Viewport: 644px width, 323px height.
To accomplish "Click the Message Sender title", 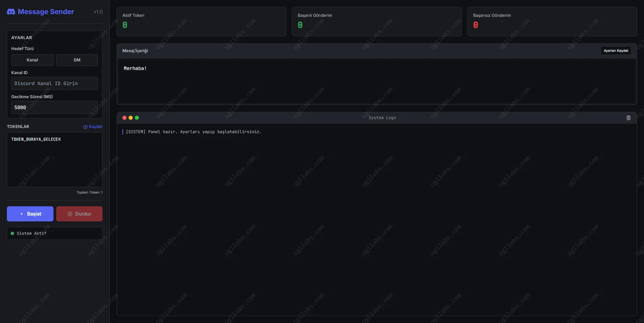I will pyautogui.click(x=46, y=12).
